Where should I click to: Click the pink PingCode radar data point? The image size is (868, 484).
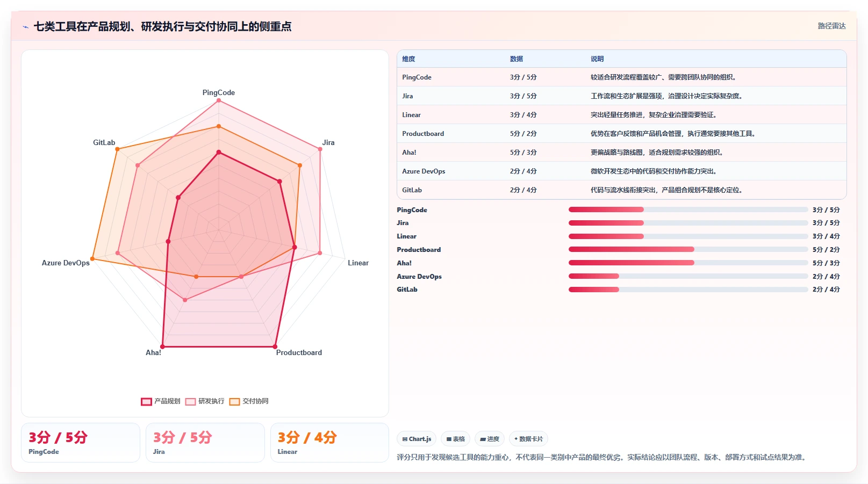(x=219, y=100)
